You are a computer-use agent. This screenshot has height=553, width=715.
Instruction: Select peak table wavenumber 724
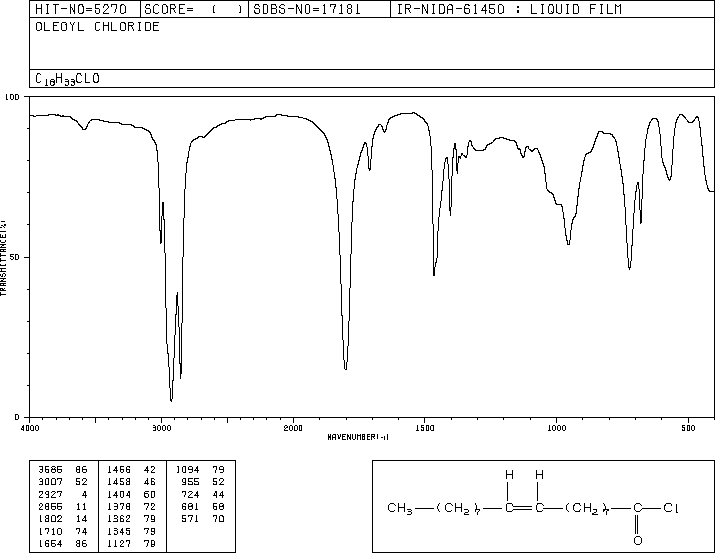[x=191, y=494]
